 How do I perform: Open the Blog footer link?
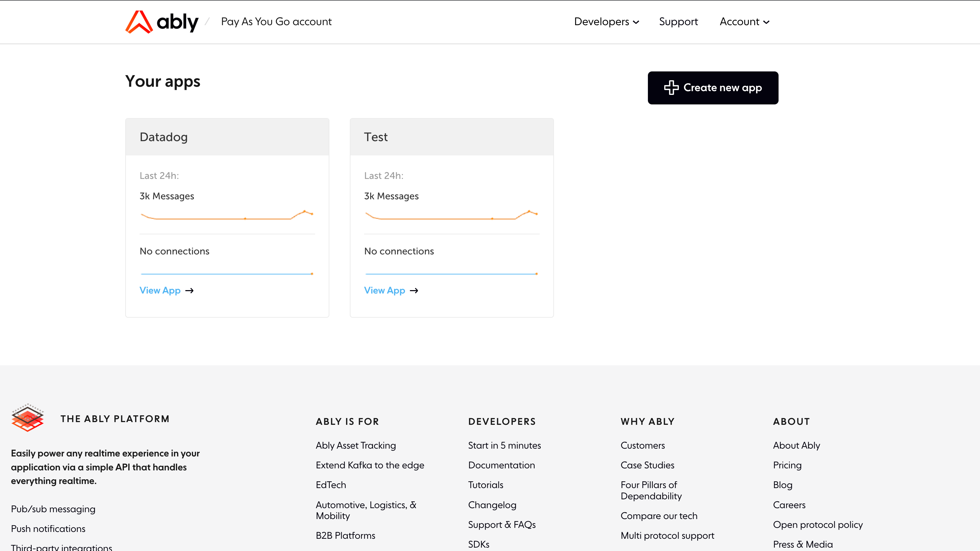click(x=783, y=485)
